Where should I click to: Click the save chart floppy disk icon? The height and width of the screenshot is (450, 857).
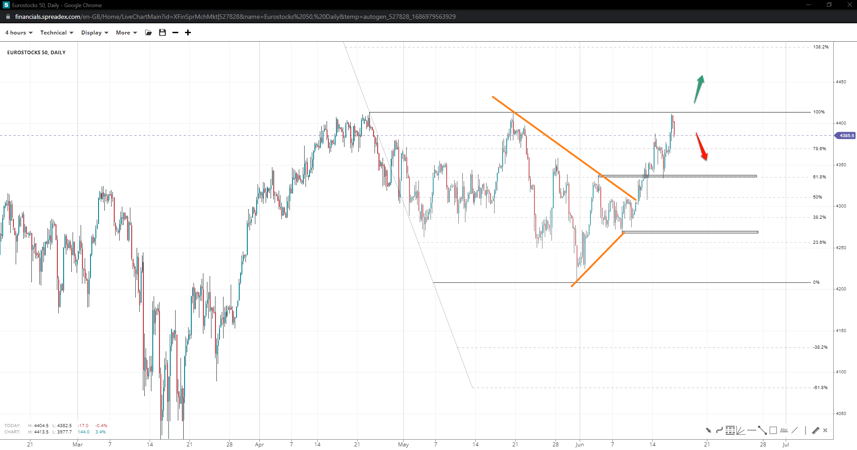[x=162, y=33]
